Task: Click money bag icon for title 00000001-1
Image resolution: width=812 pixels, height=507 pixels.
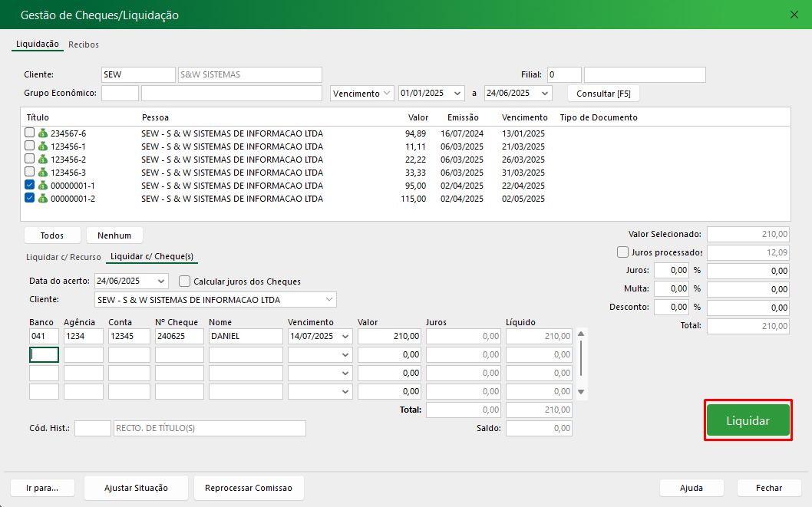Action: point(43,186)
